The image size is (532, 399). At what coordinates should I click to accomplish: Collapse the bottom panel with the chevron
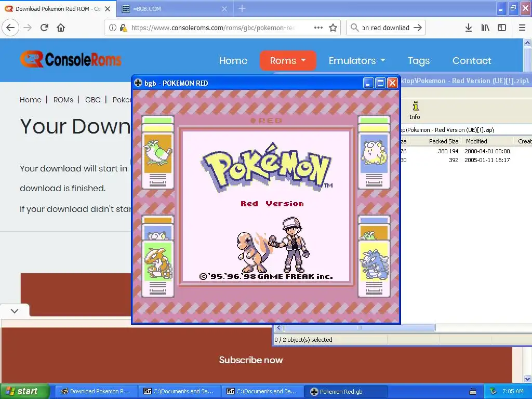coord(15,311)
